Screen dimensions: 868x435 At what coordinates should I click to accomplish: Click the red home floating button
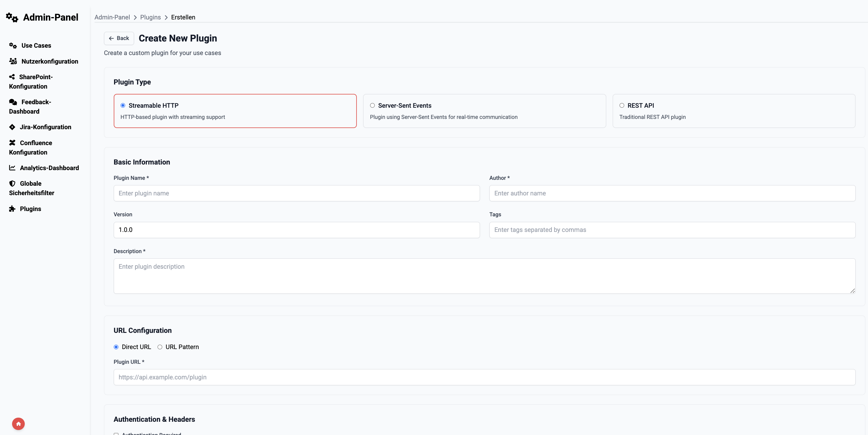click(x=18, y=424)
